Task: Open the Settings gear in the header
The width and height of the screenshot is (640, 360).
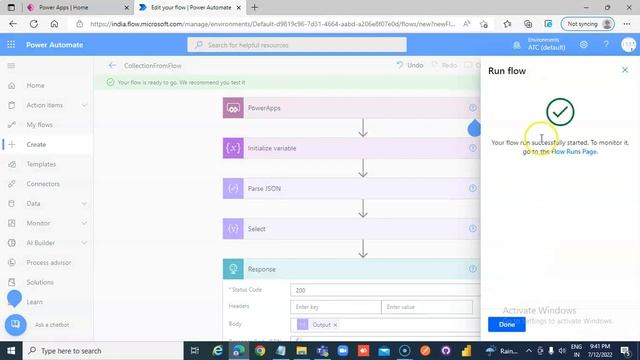Action: pyautogui.click(x=584, y=44)
